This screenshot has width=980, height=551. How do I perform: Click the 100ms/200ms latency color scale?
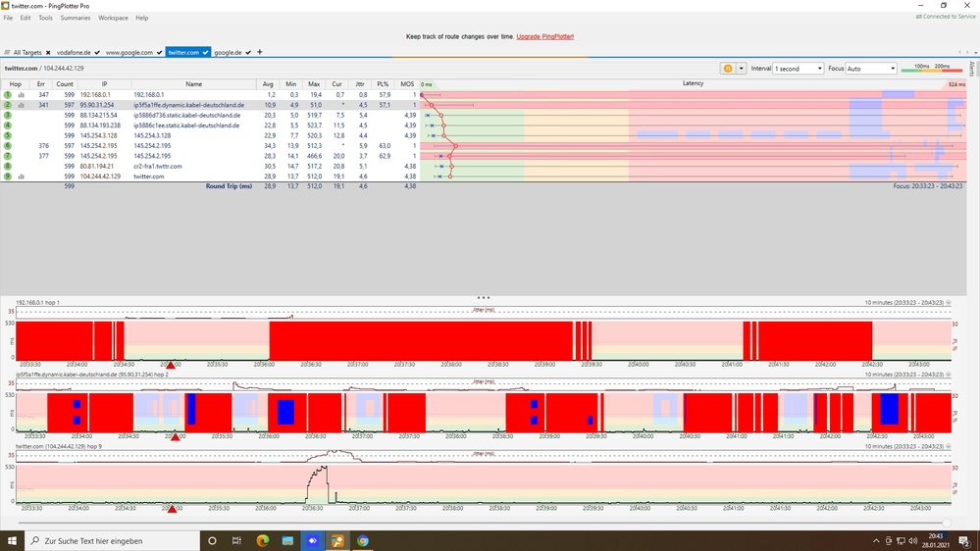(x=932, y=68)
